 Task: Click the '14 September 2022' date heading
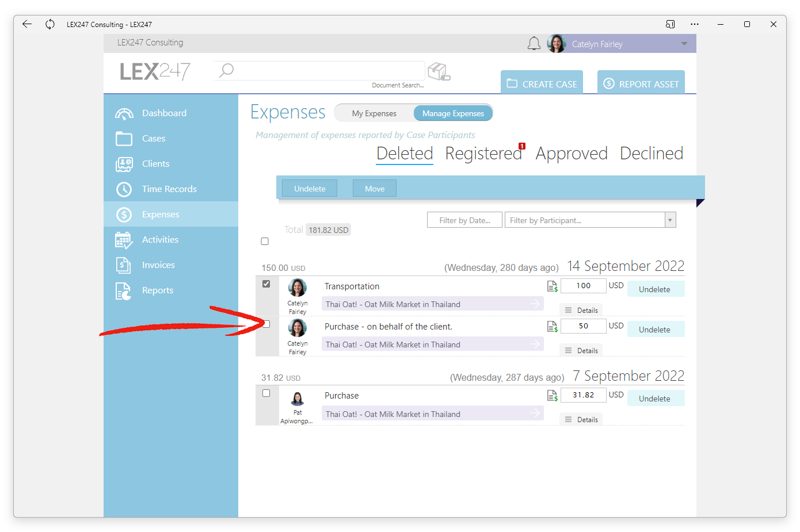pyautogui.click(x=626, y=266)
